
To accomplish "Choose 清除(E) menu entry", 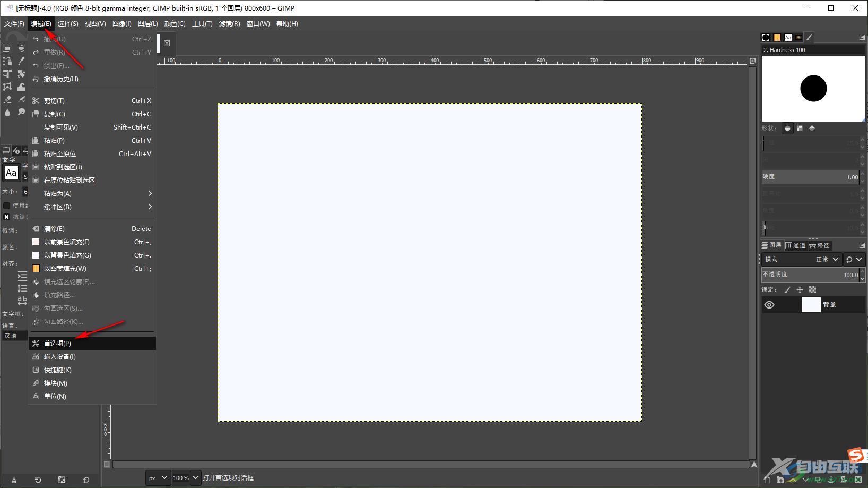I will pyautogui.click(x=92, y=228).
